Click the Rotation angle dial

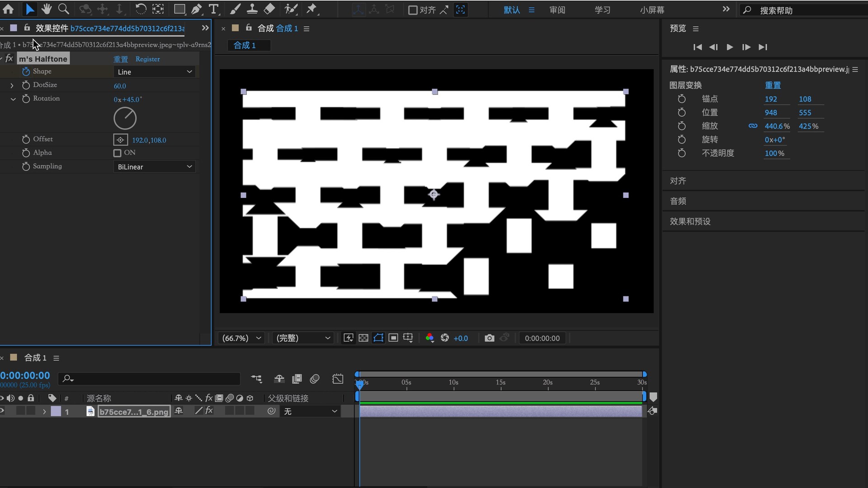[125, 118]
